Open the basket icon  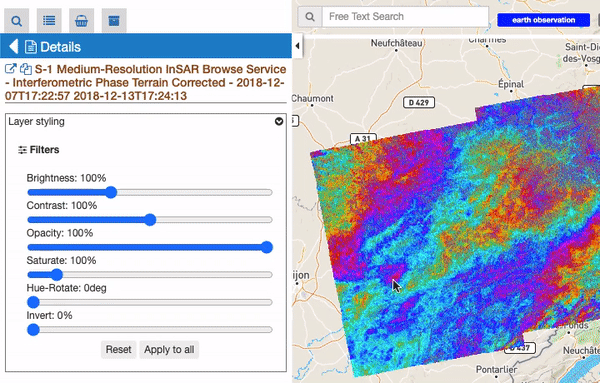tap(82, 21)
